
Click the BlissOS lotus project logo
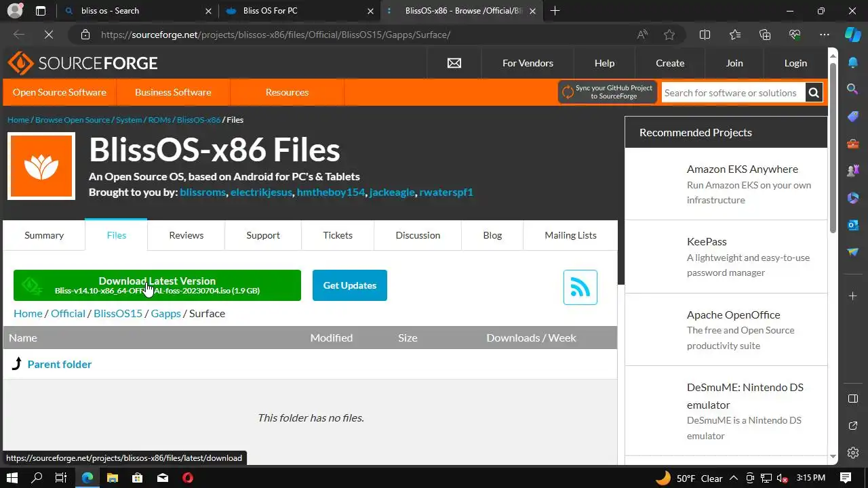click(41, 166)
